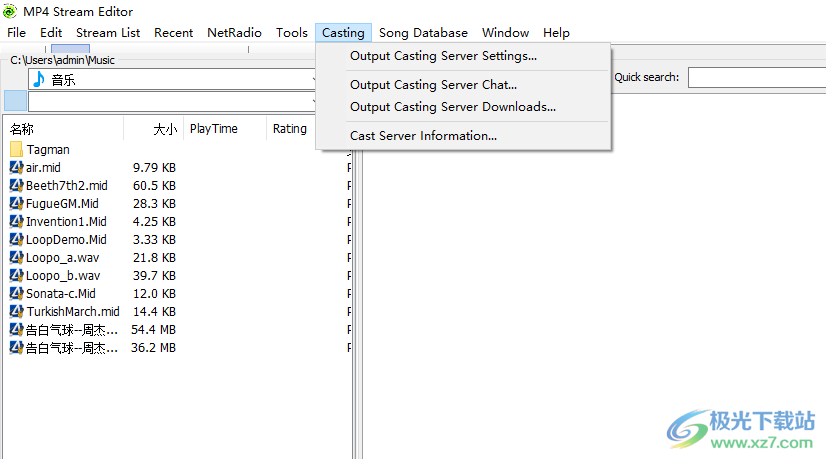Viewport: 826px width, 459px height.
Task: Click the blue button left of filter box
Action: pyautogui.click(x=15, y=101)
